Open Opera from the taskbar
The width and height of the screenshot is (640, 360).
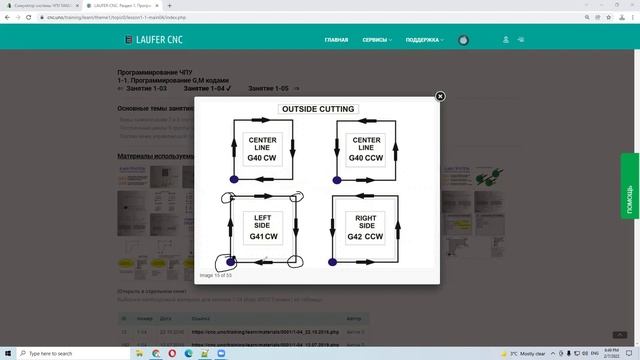[x=172, y=353]
